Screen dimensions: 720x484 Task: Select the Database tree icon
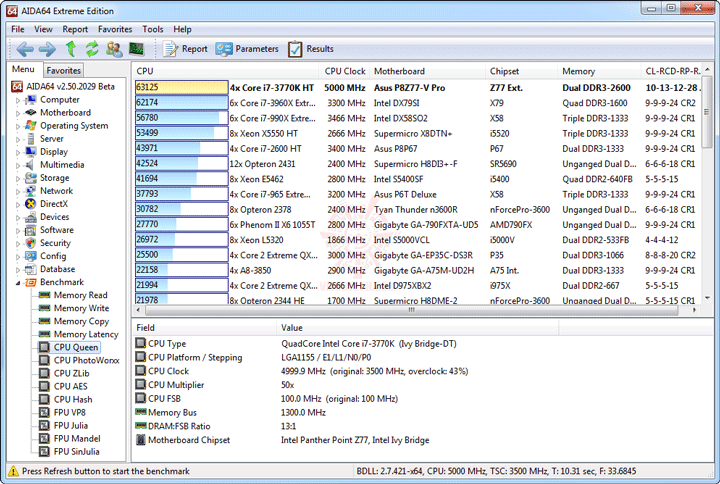[31, 269]
